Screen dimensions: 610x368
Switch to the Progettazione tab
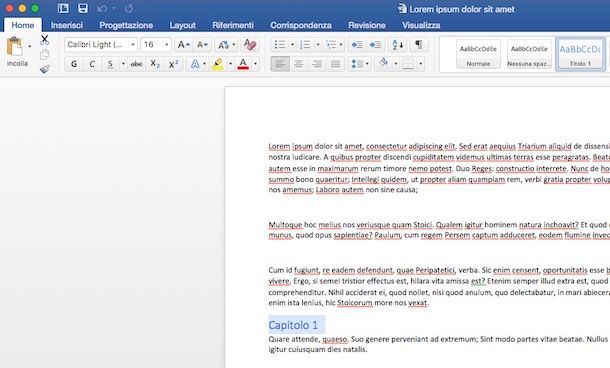pos(126,25)
